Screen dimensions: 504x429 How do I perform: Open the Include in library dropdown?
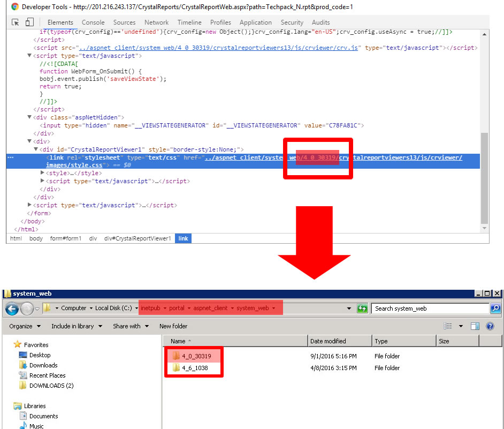[75, 326]
